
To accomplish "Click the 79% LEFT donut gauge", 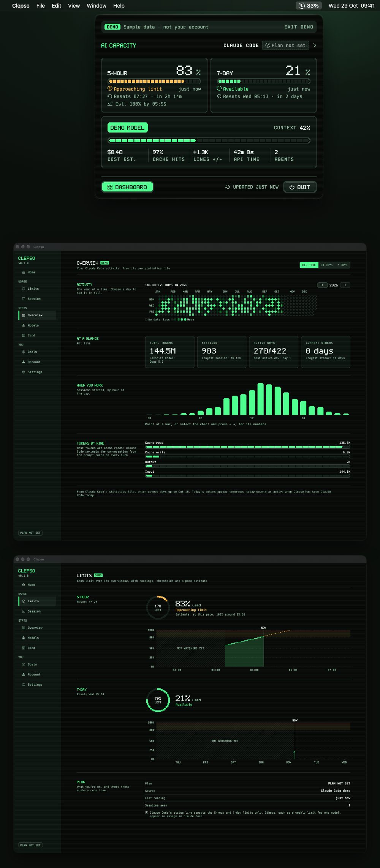I will (x=158, y=700).
